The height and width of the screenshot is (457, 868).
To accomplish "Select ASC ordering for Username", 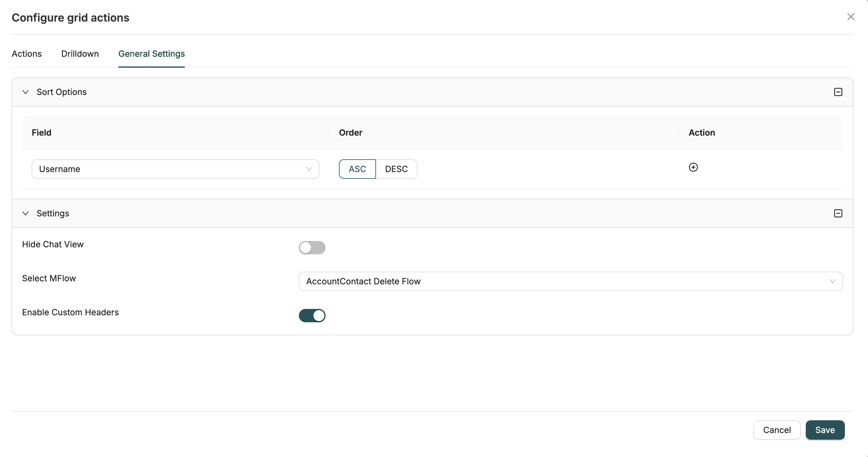I will click(x=357, y=169).
